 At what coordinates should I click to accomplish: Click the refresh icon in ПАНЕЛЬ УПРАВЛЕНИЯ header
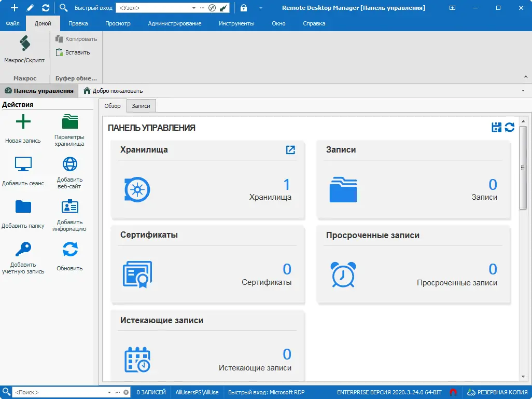(x=510, y=127)
